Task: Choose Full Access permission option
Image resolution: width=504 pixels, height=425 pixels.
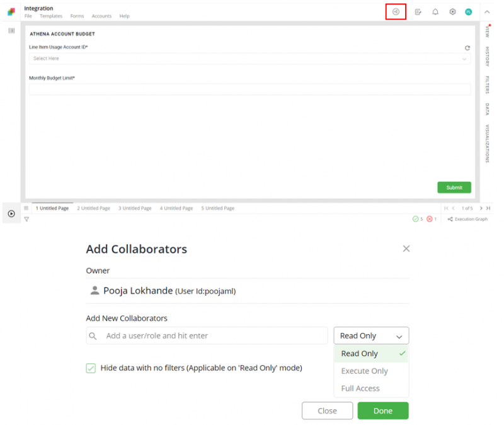Action: tap(360, 388)
